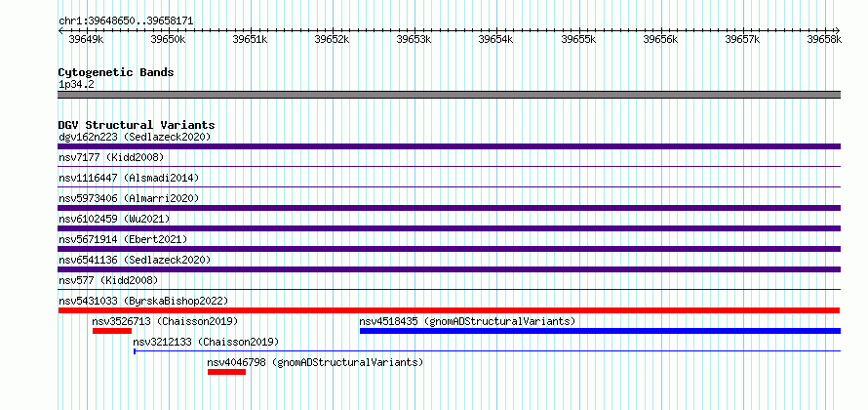Image resolution: width=868 pixels, height=410 pixels.
Task: Click the nsv7177 thin purple variant line
Action: pyautogui.click(x=449, y=167)
